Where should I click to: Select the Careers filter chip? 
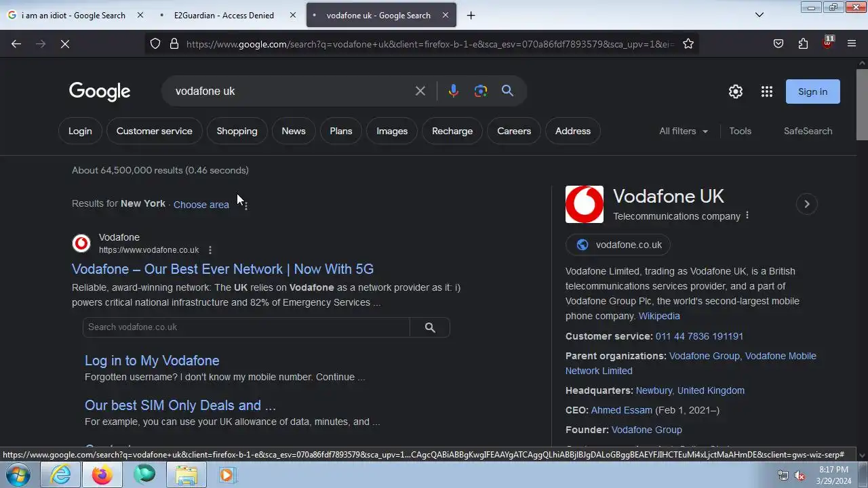[x=514, y=131]
